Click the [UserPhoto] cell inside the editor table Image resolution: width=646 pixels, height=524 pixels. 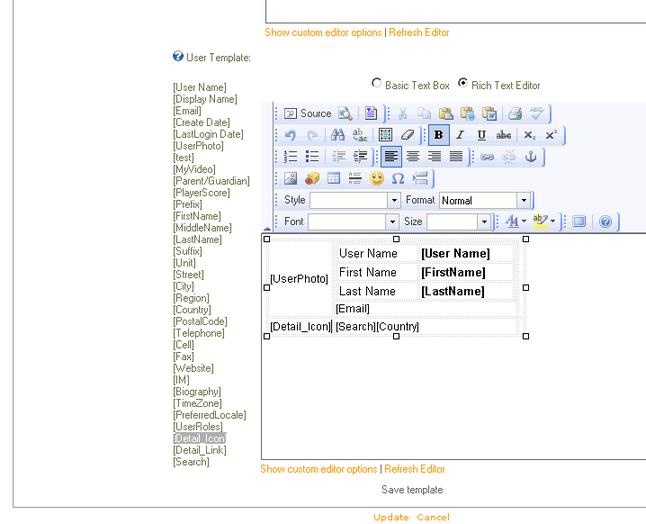[300, 279]
